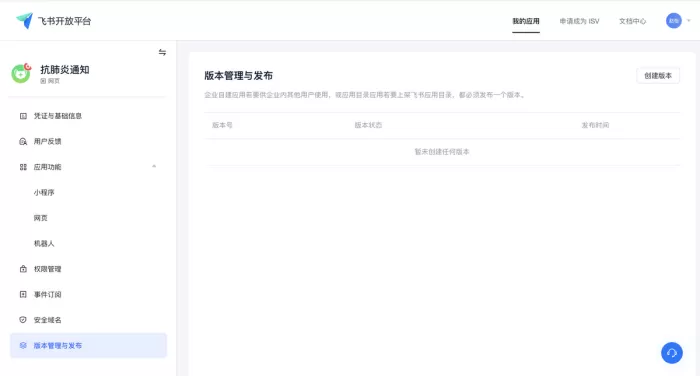Click the 暂未创建任何版本 empty message
Screen dimensions: 700x376
coord(442,152)
